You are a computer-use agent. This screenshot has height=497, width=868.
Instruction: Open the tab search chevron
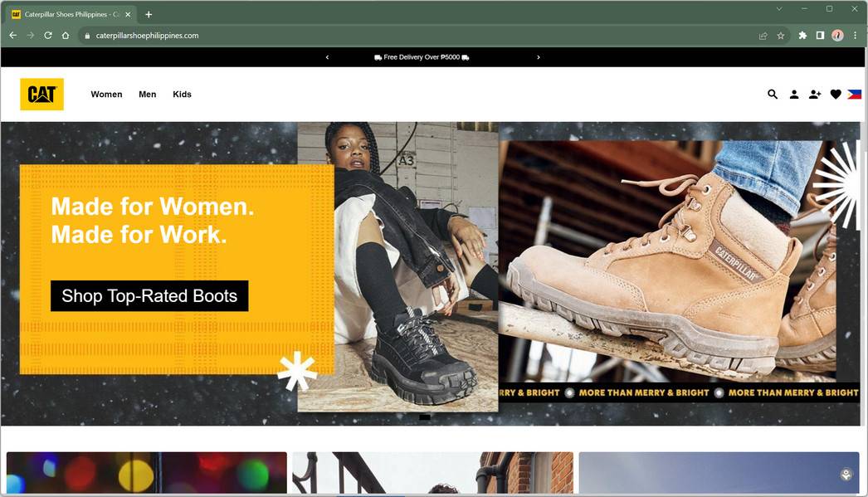pos(779,9)
